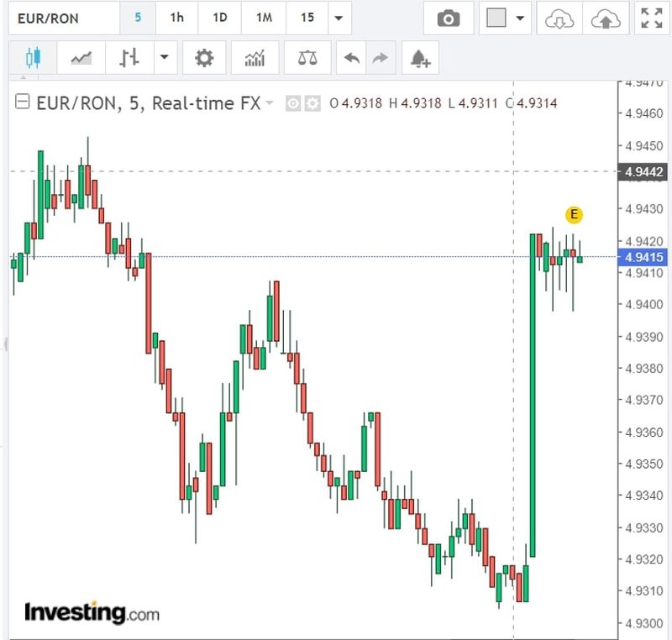Open chart settings gear
The width and height of the screenshot is (672, 640).
tap(204, 58)
